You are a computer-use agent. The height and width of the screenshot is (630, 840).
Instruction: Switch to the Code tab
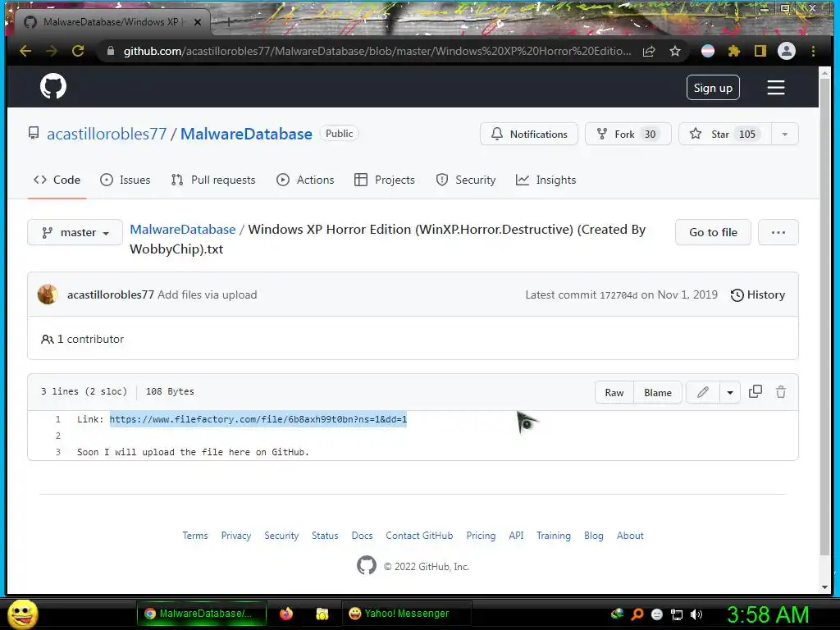tap(57, 180)
